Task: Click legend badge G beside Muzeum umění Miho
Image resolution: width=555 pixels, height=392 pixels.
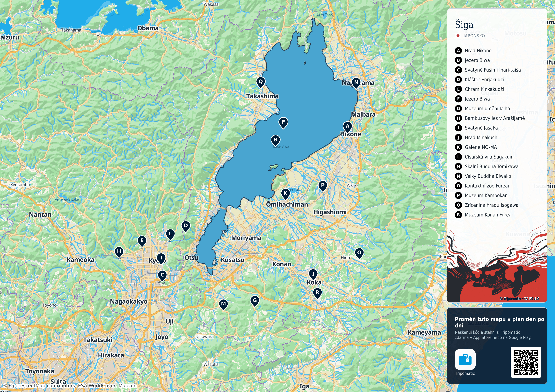Action: [x=458, y=109]
